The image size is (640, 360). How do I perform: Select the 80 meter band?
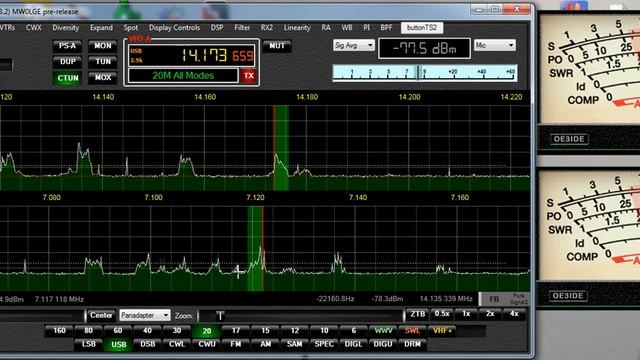point(88,331)
